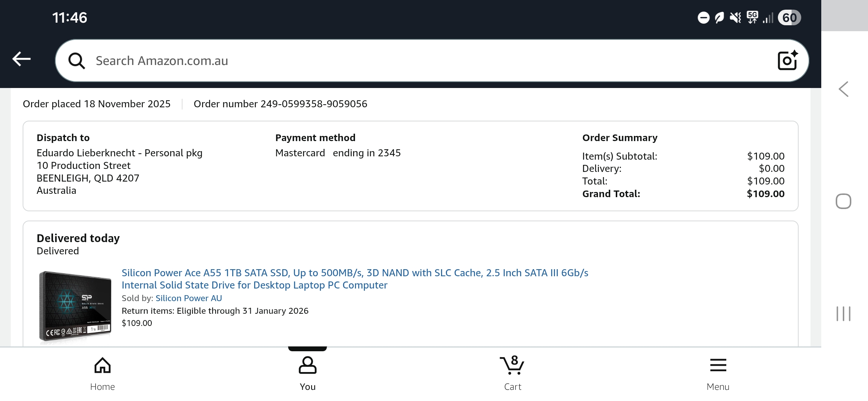This screenshot has width=868, height=401.
Task: Tap the muted sound status icon
Action: pos(735,17)
